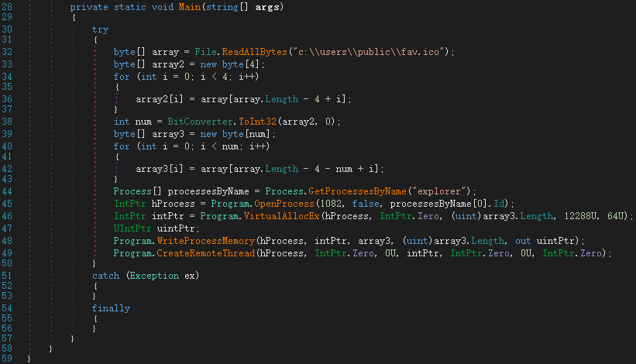Click the Exception type in catch
This screenshot has height=364, width=636.
point(154,276)
